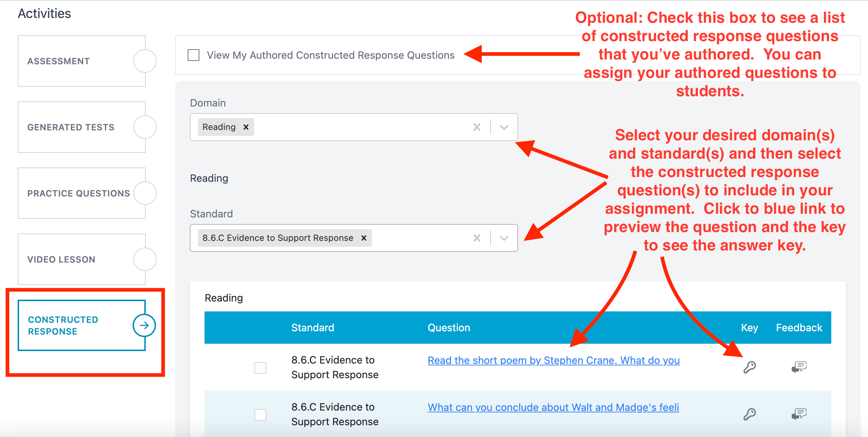Remove the Reading tag from Domain

point(246,127)
